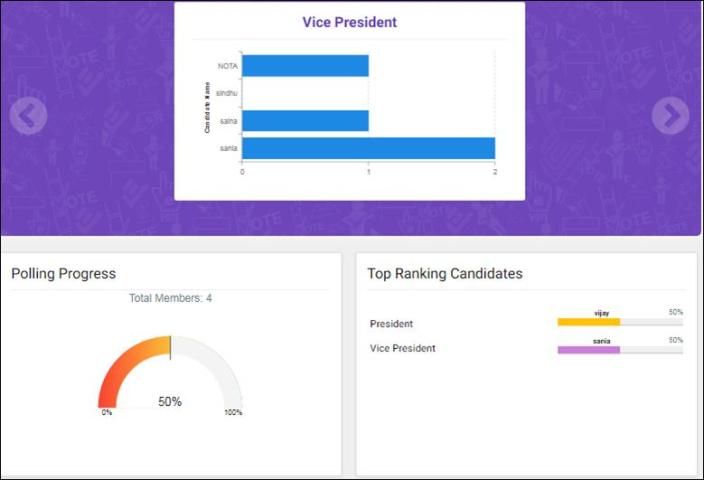The width and height of the screenshot is (704, 480).
Task: Click Vice President in ranking list
Action: coord(403,349)
